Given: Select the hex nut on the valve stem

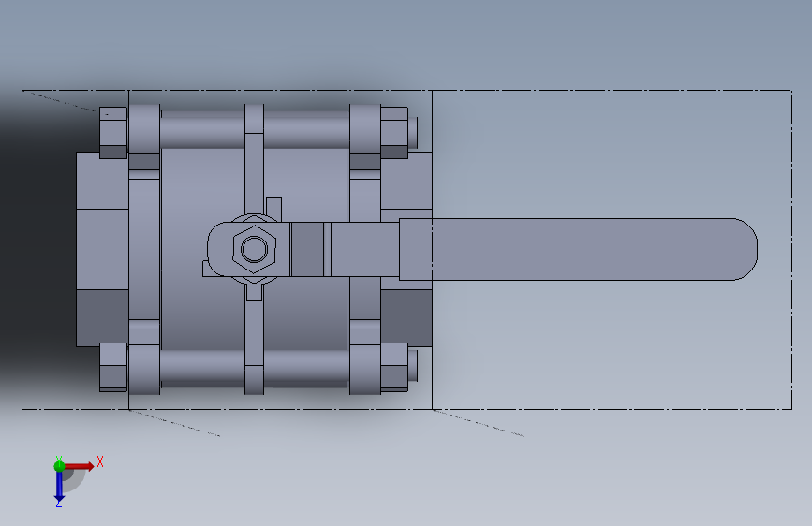Looking at the screenshot, I should pos(254,249).
